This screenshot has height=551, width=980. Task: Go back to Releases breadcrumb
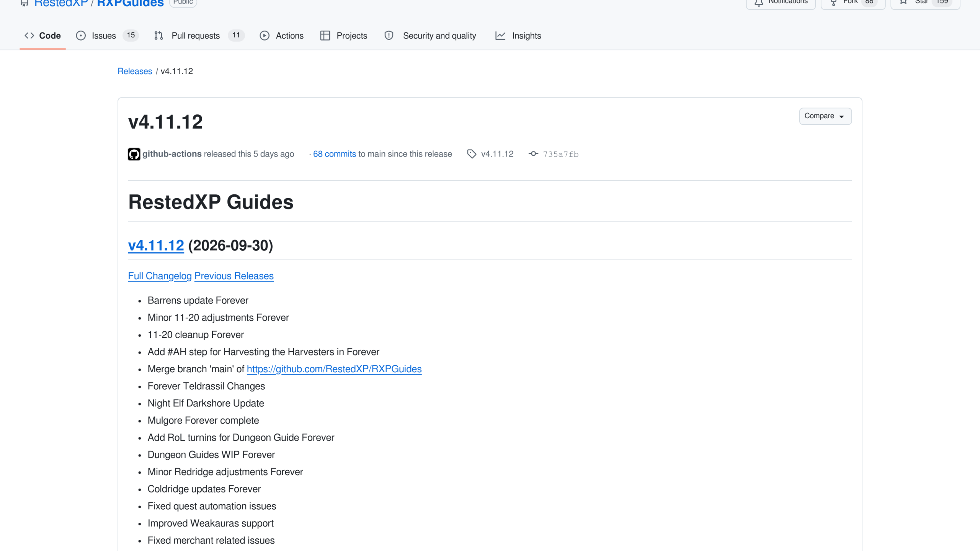[x=135, y=71]
